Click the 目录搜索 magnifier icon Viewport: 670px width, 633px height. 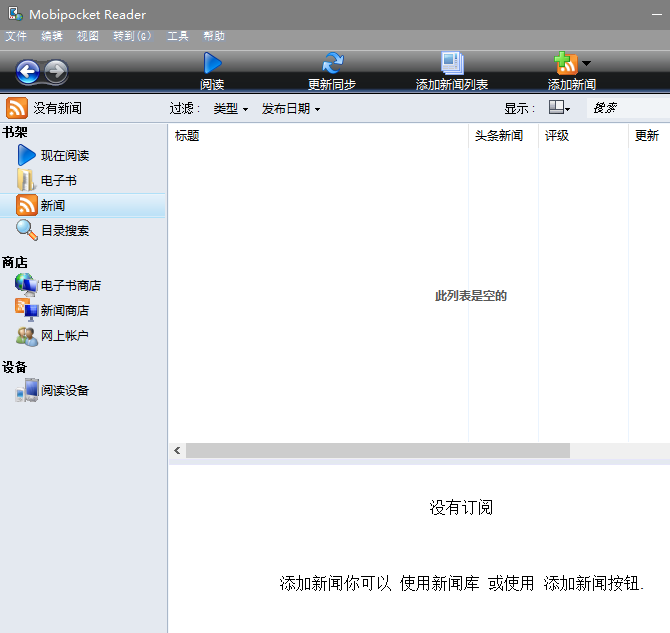click(26, 230)
